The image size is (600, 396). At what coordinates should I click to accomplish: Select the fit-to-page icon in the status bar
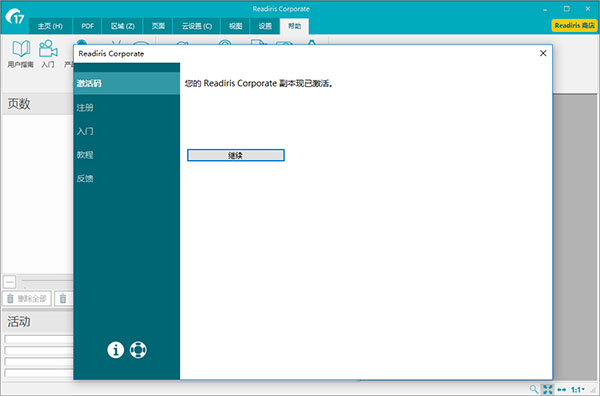click(548, 389)
